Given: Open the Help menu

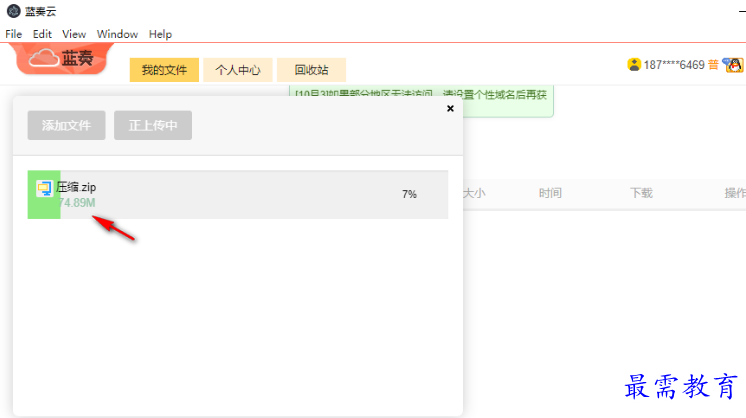Looking at the screenshot, I should click(160, 34).
